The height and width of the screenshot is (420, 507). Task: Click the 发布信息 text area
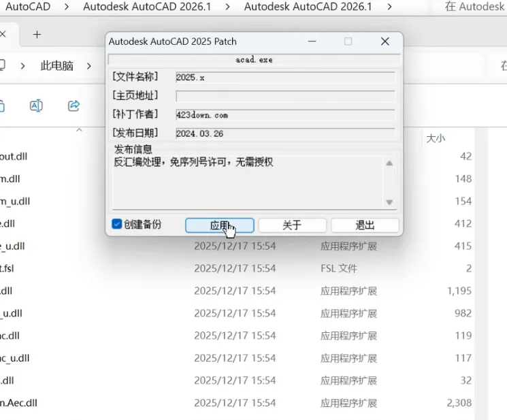248,182
